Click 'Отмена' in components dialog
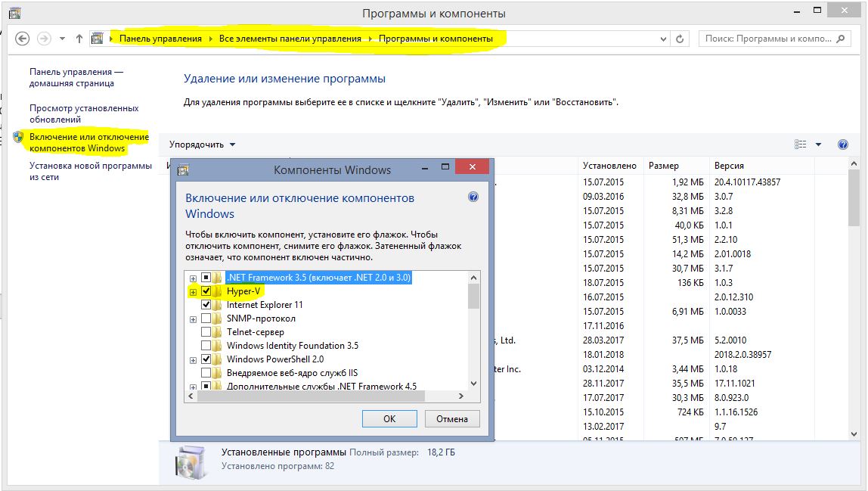Viewport: 868px width, 491px height. click(452, 419)
